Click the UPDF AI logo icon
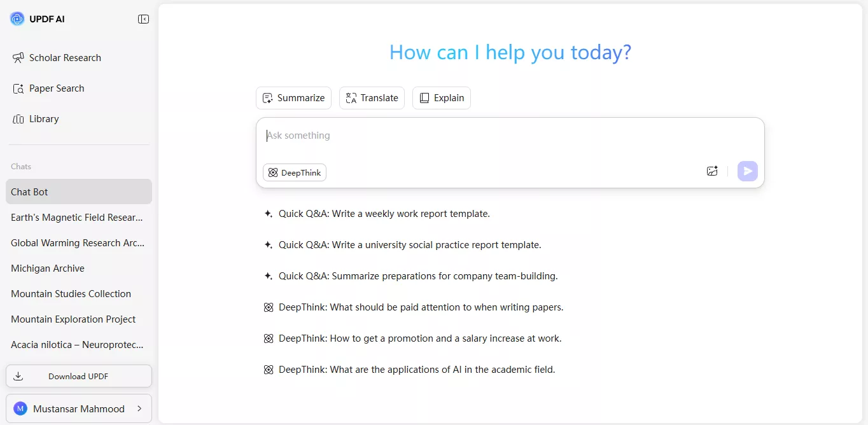This screenshot has height=425, width=868. click(x=17, y=18)
